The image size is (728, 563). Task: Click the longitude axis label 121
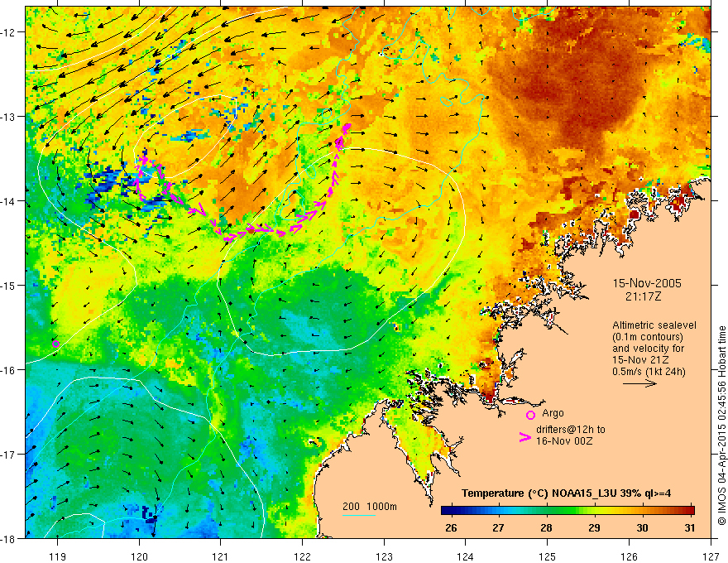[221, 556]
